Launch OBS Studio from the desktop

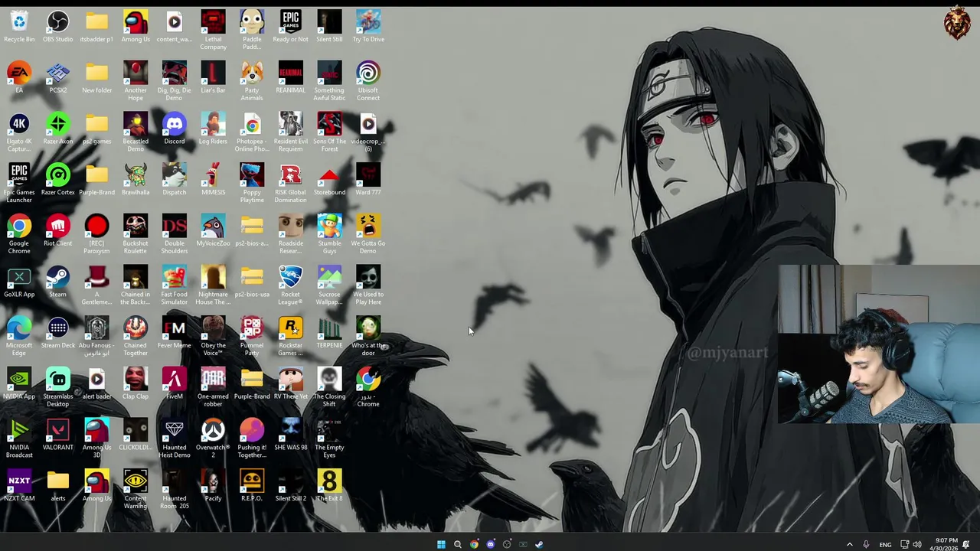click(x=57, y=27)
